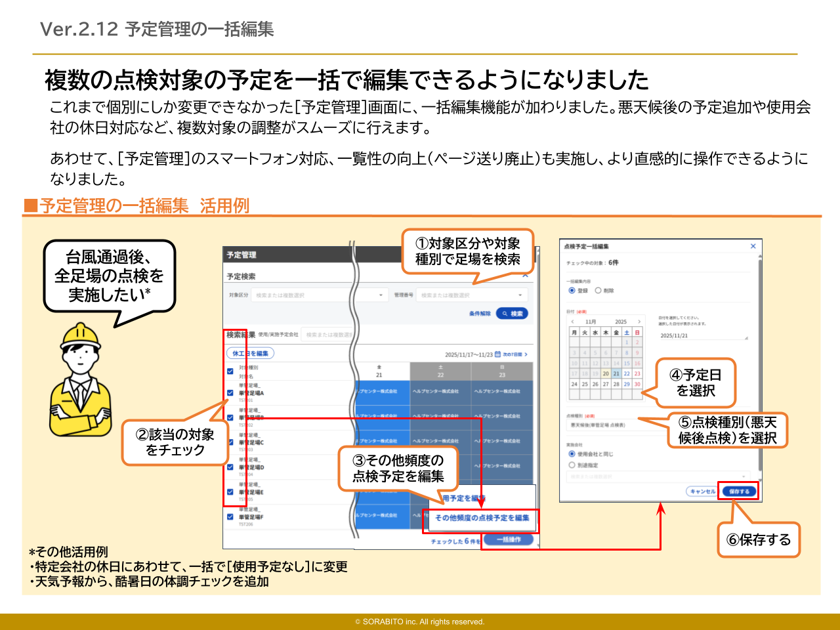The image size is (840, 630).
Task: Go to previous month in calendar
Action: coord(572,322)
